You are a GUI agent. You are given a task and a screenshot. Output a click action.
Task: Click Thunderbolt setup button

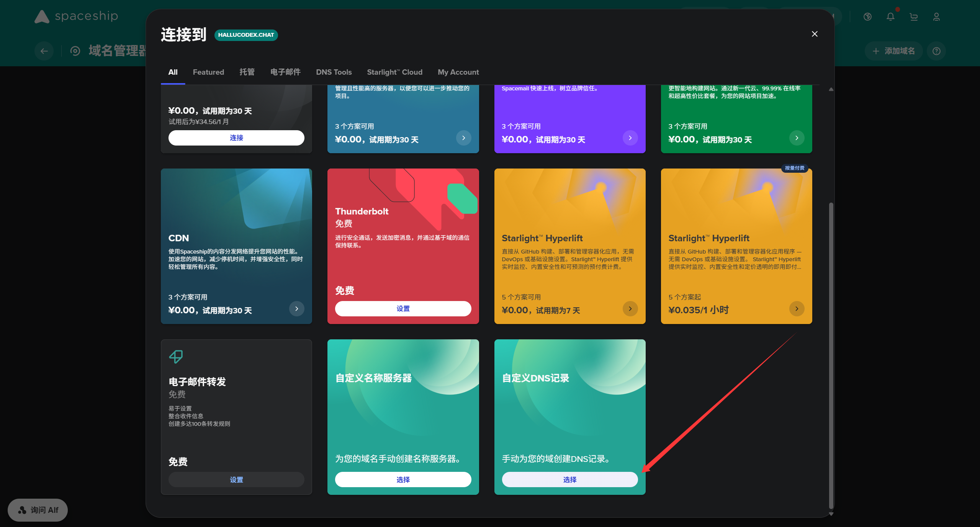pyautogui.click(x=403, y=309)
